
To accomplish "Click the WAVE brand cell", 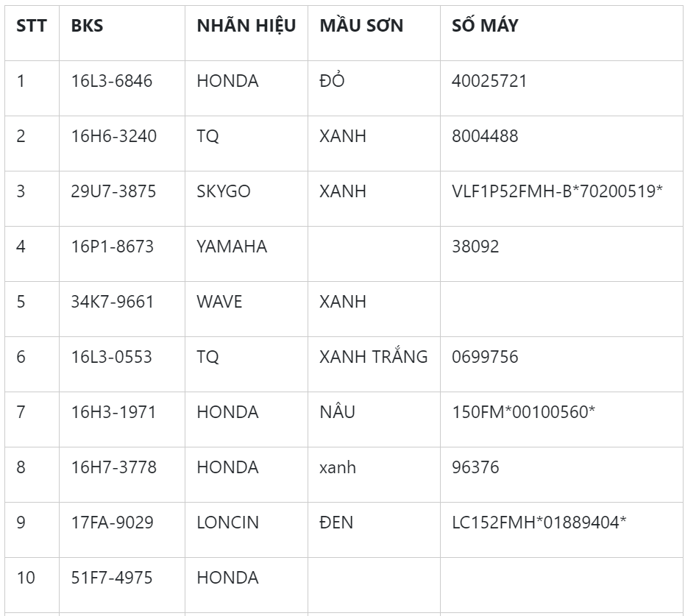I will click(x=219, y=302).
